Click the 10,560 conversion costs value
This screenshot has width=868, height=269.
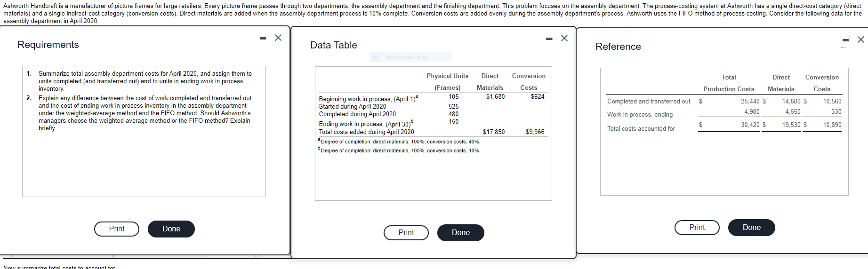832,101
